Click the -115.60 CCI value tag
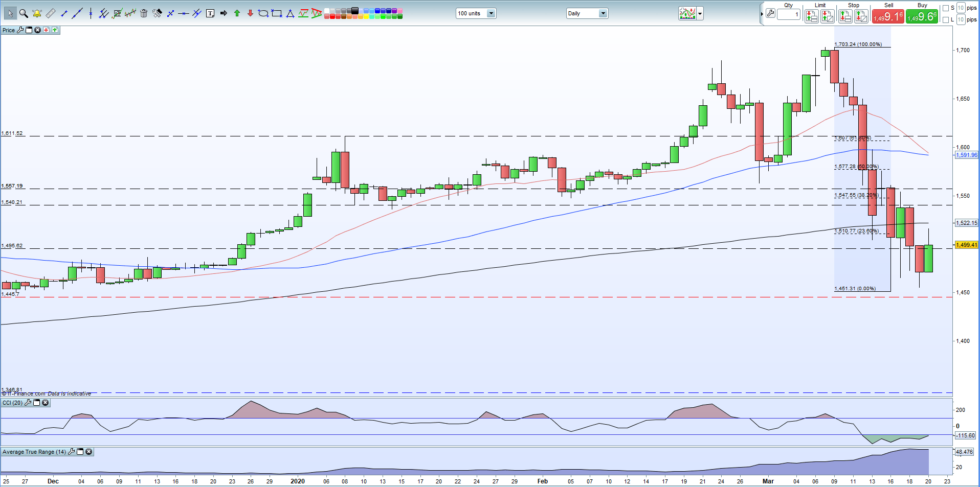Viewport: 980px width, 487px height. pos(966,435)
